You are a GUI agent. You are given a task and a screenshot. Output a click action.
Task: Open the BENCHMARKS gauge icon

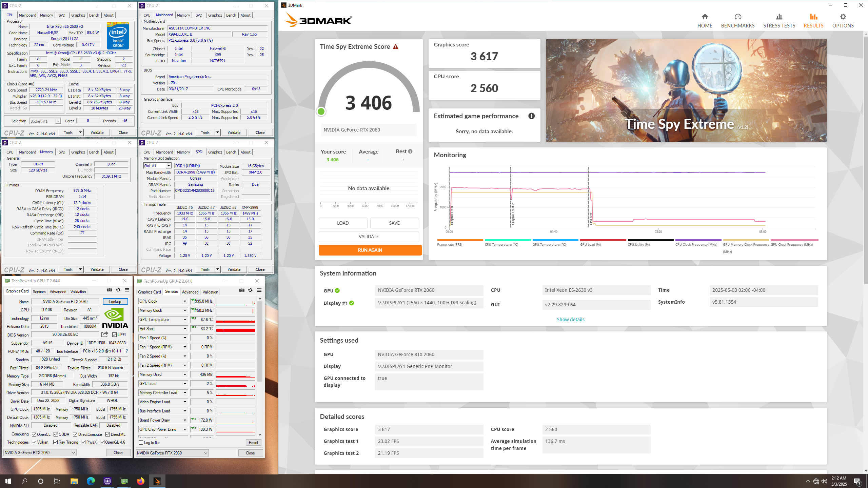[738, 17]
